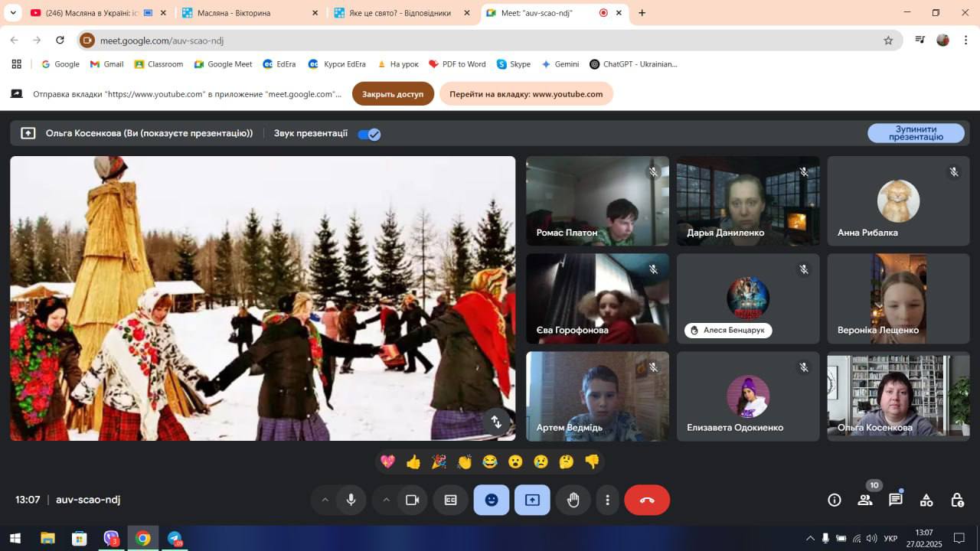
Task: Toggle the microphone button
Action: (351, 500)
